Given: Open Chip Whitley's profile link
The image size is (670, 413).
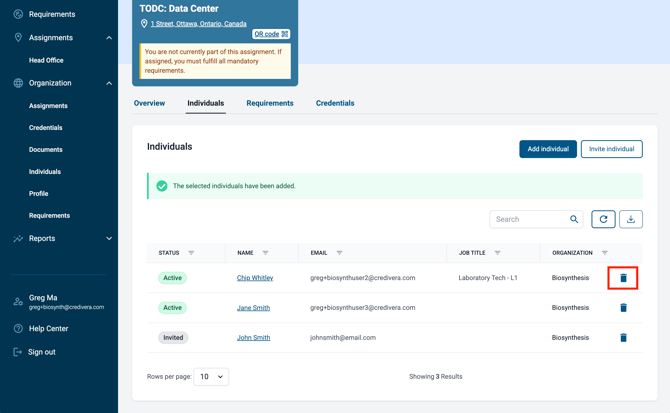Looking at the screenshot, I should click(x=255, y=278).
